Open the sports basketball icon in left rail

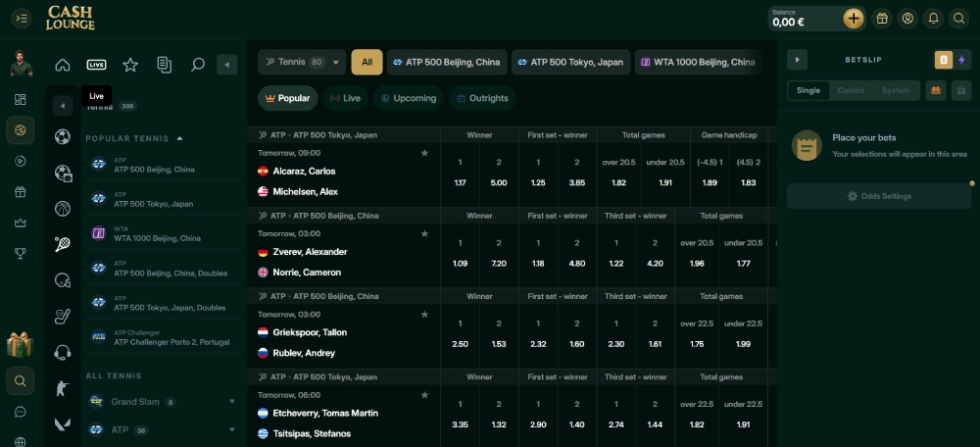(x=20, y=130)
